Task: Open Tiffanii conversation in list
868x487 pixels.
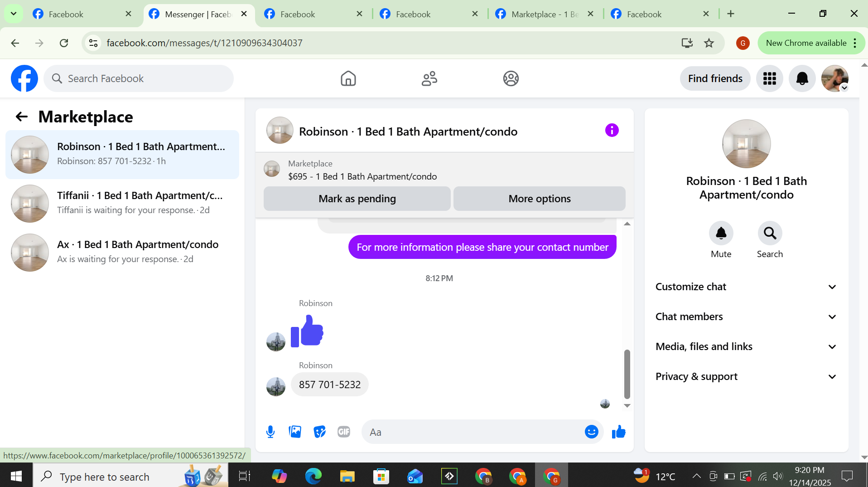Action: coord(122,204)
